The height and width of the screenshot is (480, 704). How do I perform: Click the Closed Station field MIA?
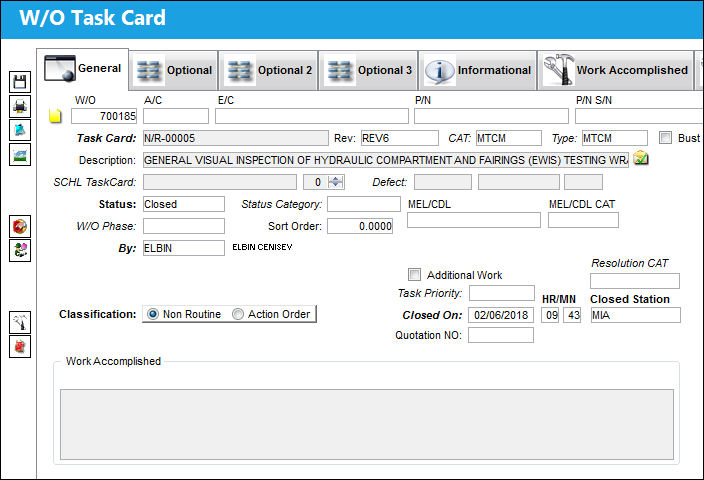[x=636, y=315]
